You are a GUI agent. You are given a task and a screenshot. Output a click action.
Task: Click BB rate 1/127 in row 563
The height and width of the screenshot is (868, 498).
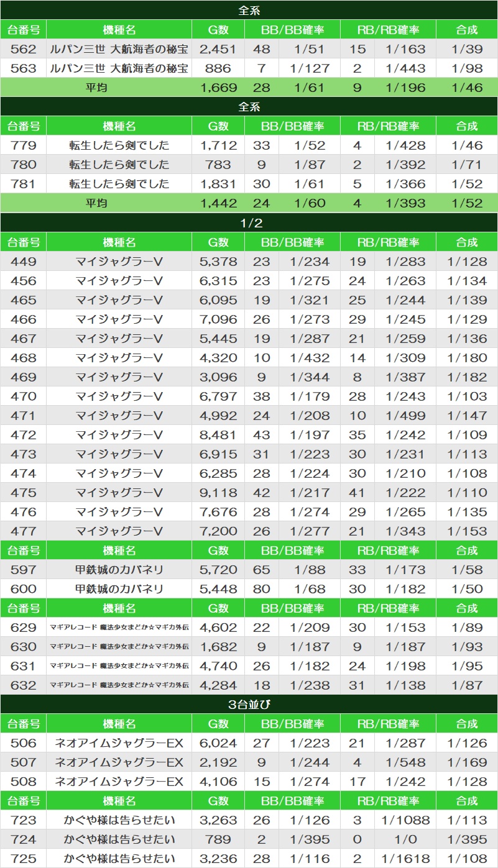pyautogui.click(x=309, y=68)
